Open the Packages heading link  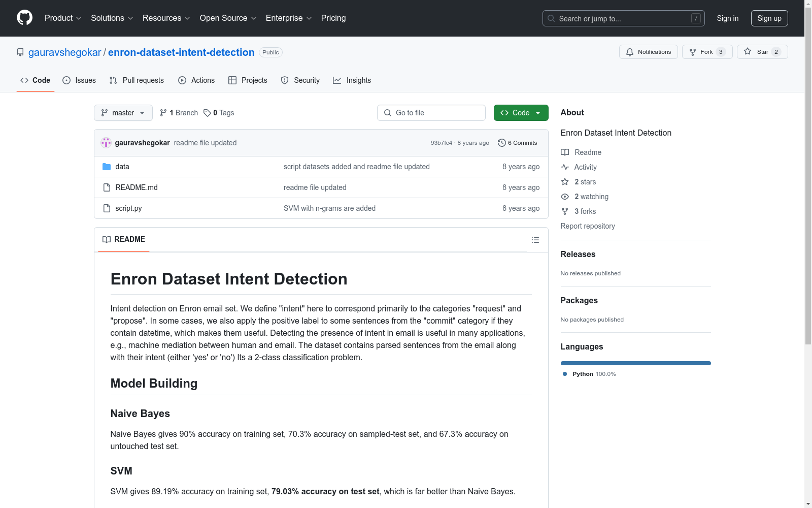pos(579,300)
